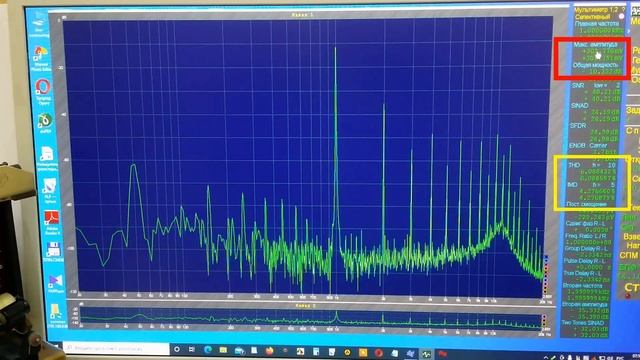Viewport: 640px width, 360px height.
Task: Click the Вторая амплитуда label
Action: [585, 304]
